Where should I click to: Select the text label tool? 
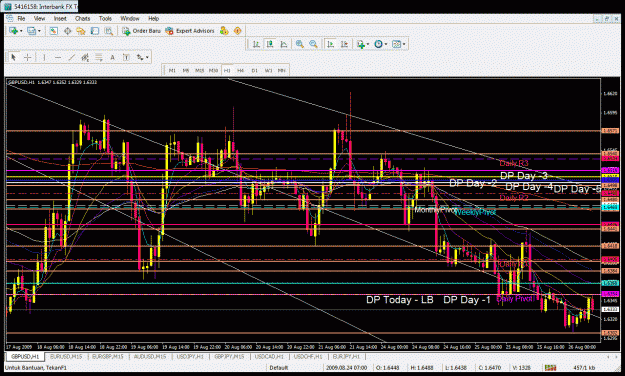[126, 57]
